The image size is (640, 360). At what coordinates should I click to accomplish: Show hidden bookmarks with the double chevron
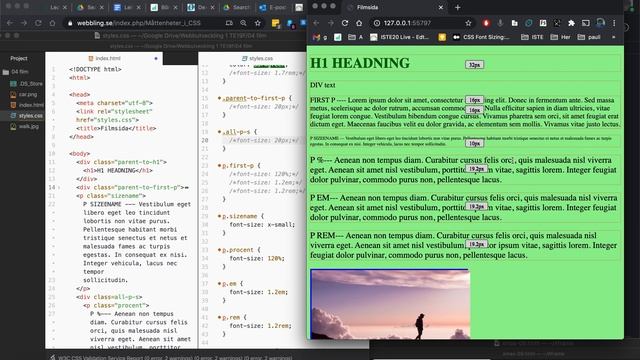[613, 37]
